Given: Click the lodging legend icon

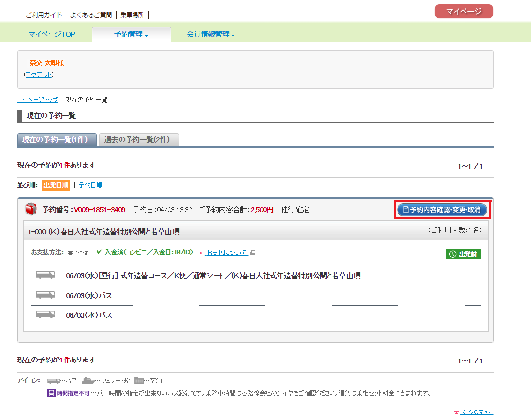Looking at the screenshot, I should pyautogui.click(x=139, y=381).
